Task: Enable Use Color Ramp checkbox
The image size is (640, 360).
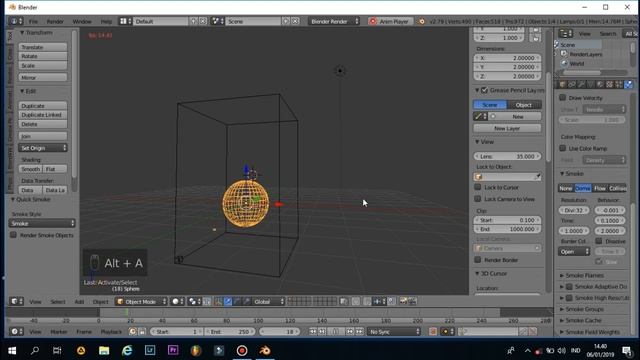Action: click(562, 148)
